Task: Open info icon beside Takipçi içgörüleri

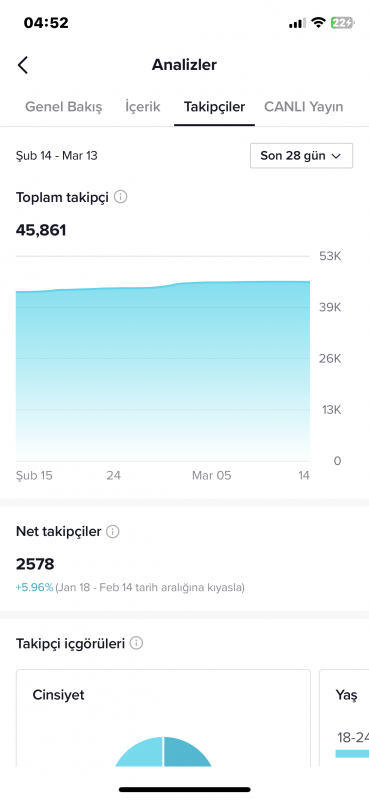Action: [136, 643]
